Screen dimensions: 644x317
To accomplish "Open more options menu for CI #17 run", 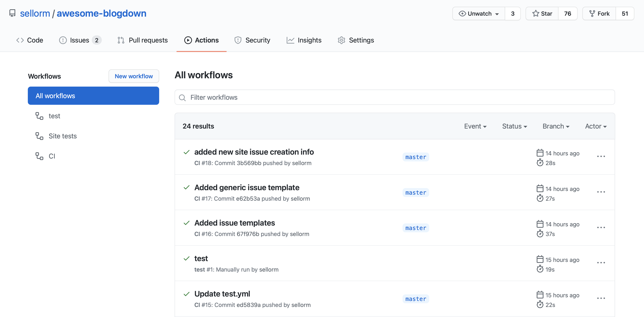I will coord(601,192).
